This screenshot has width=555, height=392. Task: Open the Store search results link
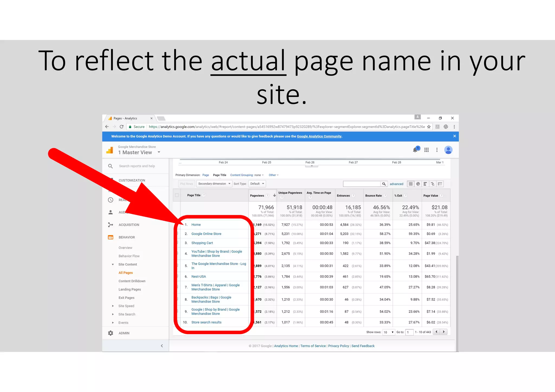click(x=206, y=322)
